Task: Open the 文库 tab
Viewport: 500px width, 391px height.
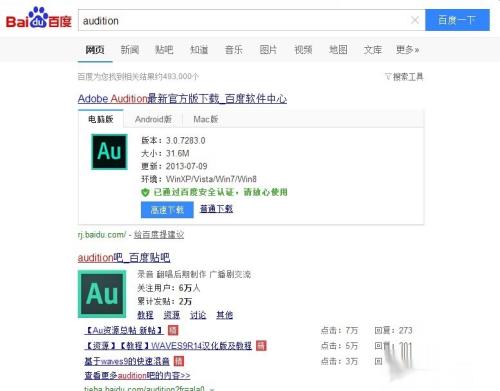Action: [x=373, y=50]
